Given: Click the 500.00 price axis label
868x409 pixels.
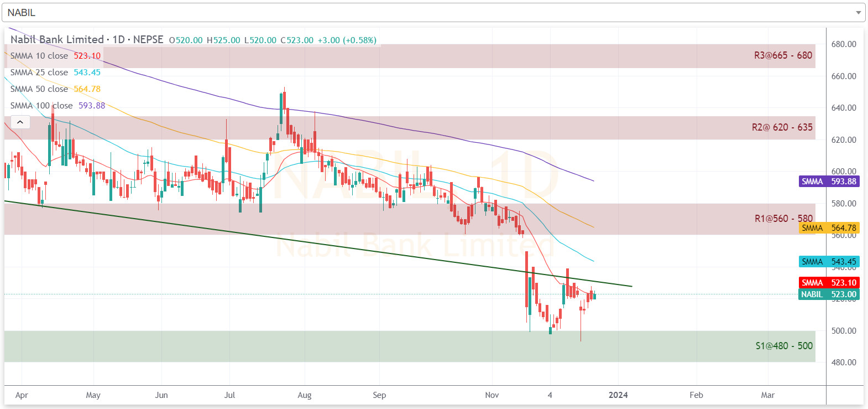Looking at the screenshot, I should pyautogui.click(x=844, y=331).
